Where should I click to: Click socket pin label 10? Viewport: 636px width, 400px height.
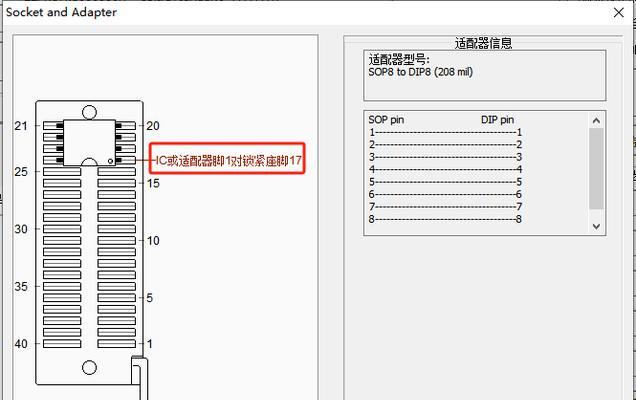pos(153,241)
